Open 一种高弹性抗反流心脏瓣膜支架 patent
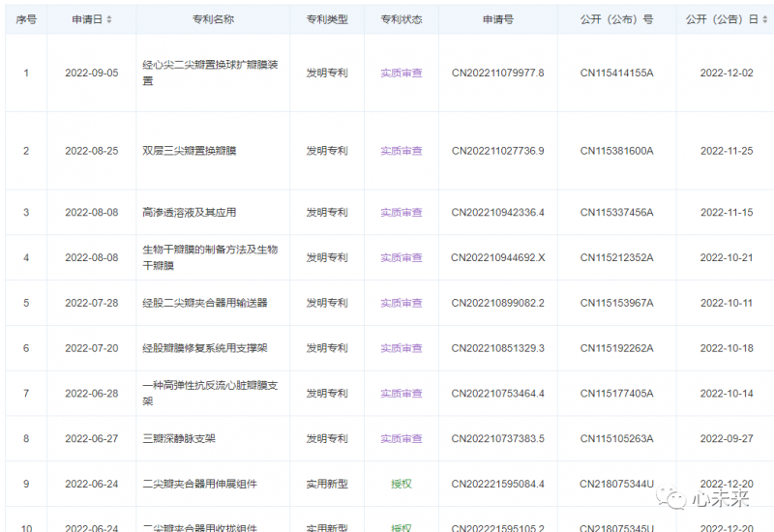This screenshot has width=774, height=532. click(210, 393)
